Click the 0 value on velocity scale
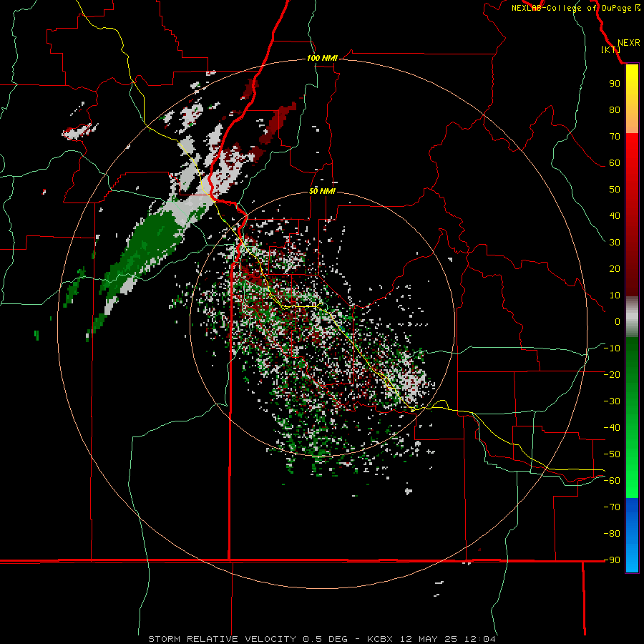644x644 pixels. [618, 321]
